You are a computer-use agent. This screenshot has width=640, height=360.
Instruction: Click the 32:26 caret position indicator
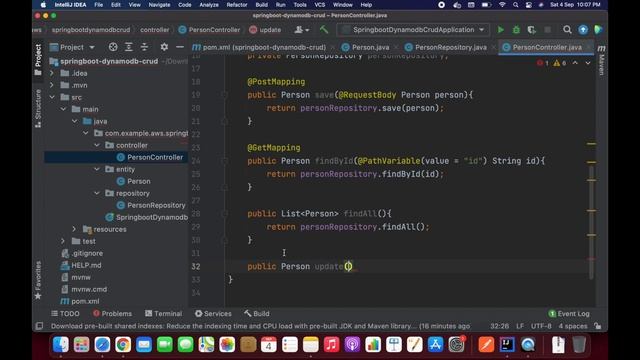click(499, 326)
